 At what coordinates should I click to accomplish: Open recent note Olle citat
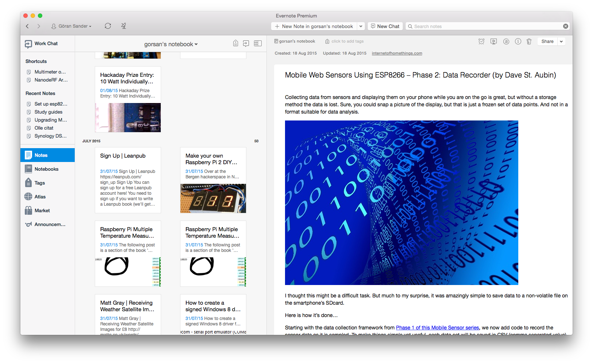coord(47,128)
